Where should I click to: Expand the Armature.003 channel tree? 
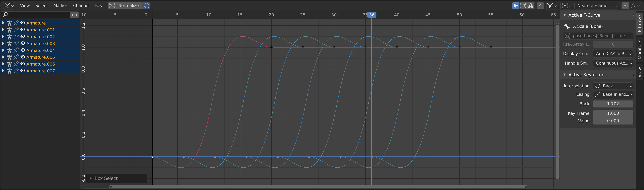pos(3,44)
